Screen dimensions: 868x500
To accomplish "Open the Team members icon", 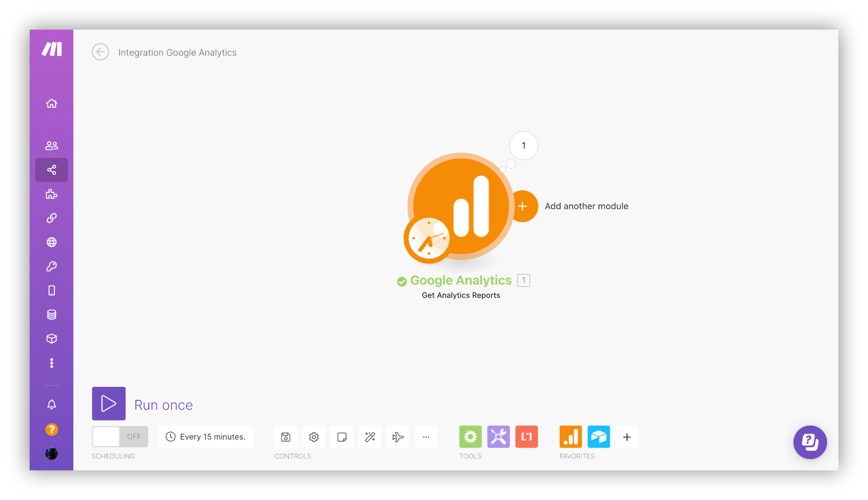I will [x=52, y=145].
